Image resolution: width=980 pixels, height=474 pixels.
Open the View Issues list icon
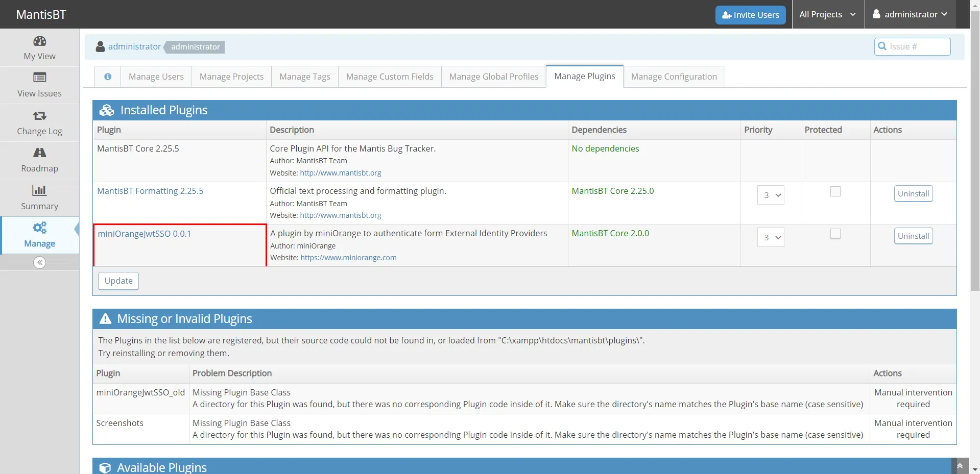tap(39, 78)
